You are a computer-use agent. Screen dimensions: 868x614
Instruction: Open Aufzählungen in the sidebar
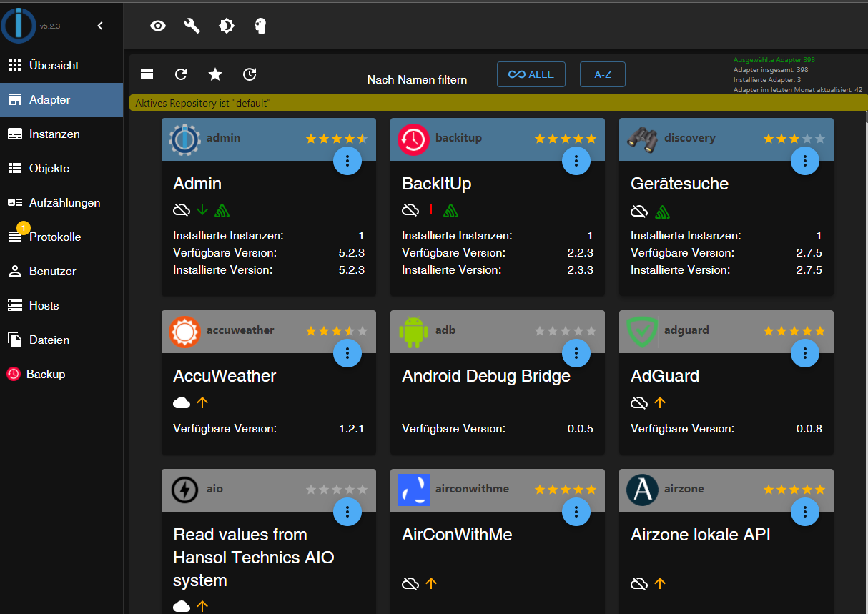pos(61,203)
